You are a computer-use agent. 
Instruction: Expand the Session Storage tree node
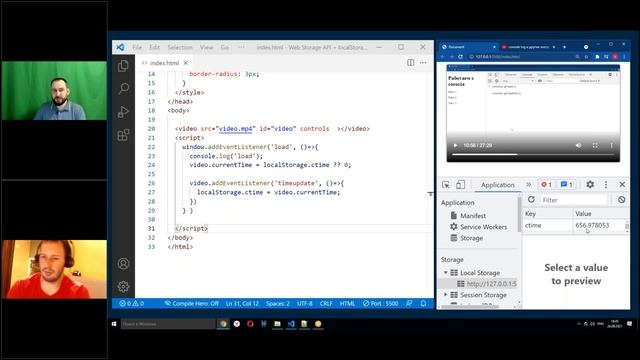click(446, 294)
